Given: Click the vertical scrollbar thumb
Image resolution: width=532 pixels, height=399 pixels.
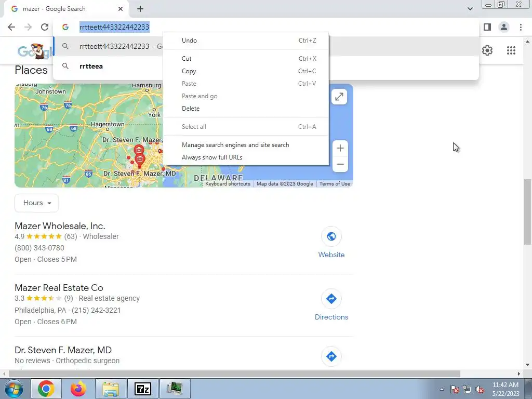Looking at the screenshot, I should point(527,212).
